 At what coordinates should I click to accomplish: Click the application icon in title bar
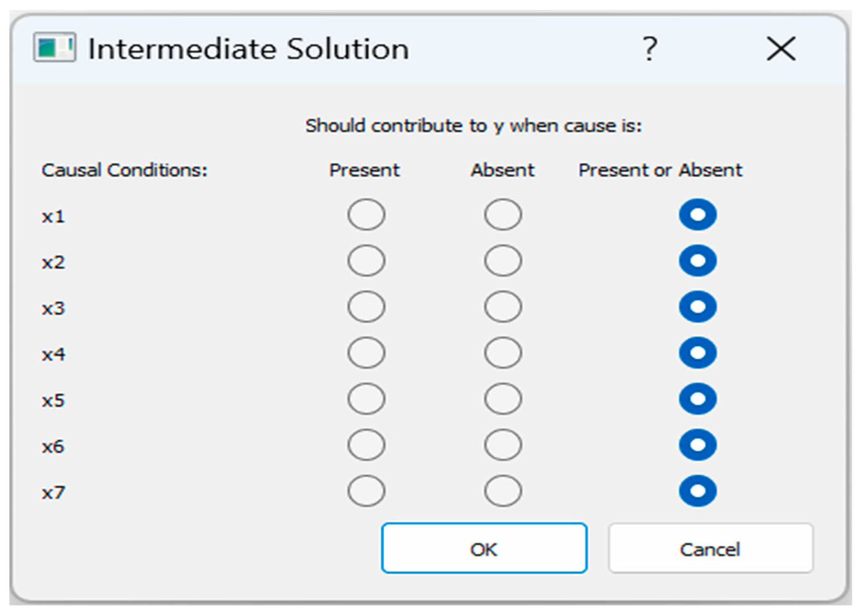(x=55, y=47)
